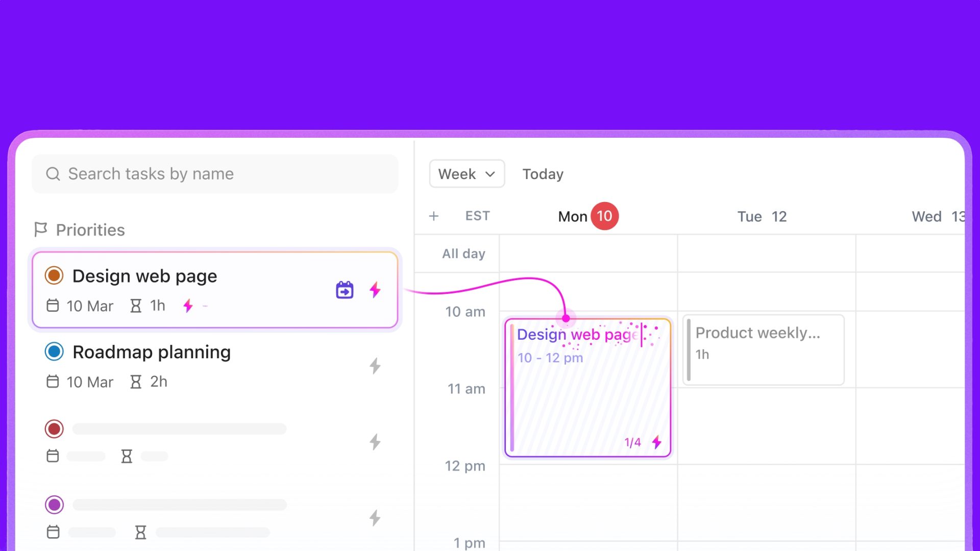Screen dimensions: 980x551
Task: Click the lightning bolt on the purple-status task
Action: [x=375, y=518]
